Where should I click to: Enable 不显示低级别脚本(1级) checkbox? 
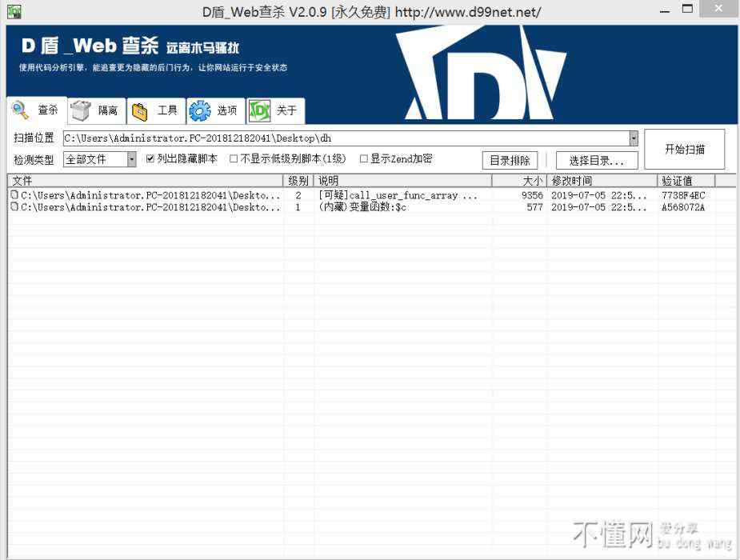tap(234, 159)
